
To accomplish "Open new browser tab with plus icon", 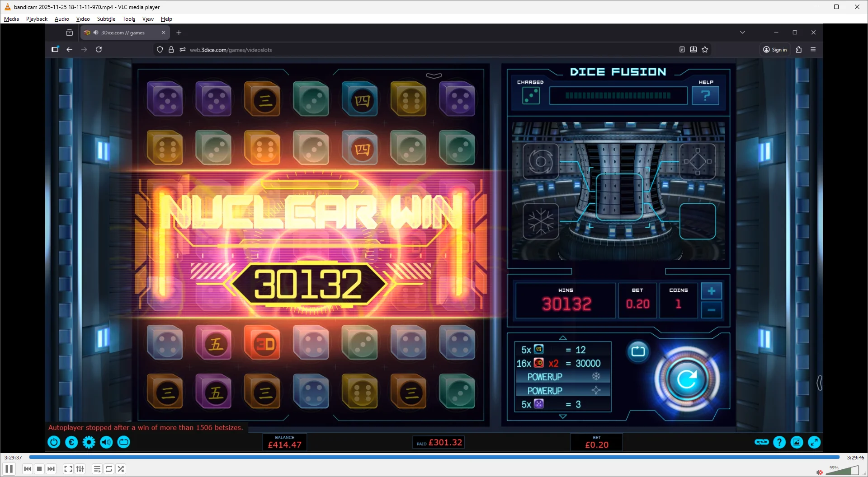I will pyautogui.click(x=179, y=33).
